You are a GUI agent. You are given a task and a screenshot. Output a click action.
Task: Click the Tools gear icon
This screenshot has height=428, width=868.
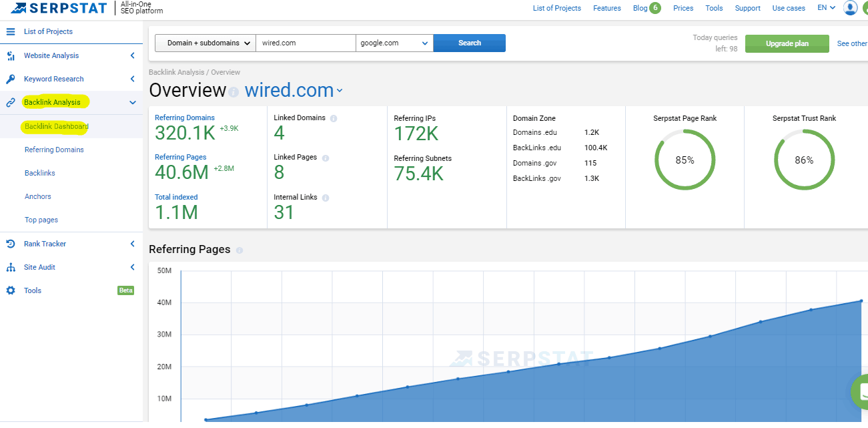click(x=11, y=290)
